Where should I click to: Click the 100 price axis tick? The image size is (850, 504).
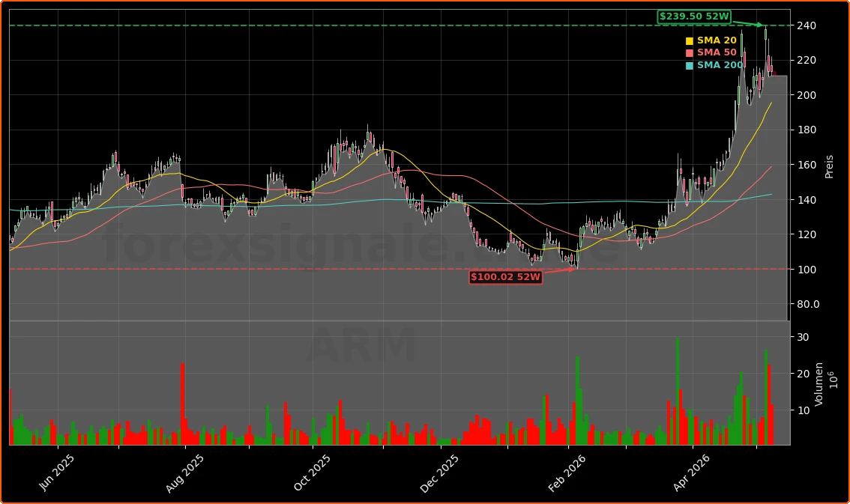(x=807, y=270)
